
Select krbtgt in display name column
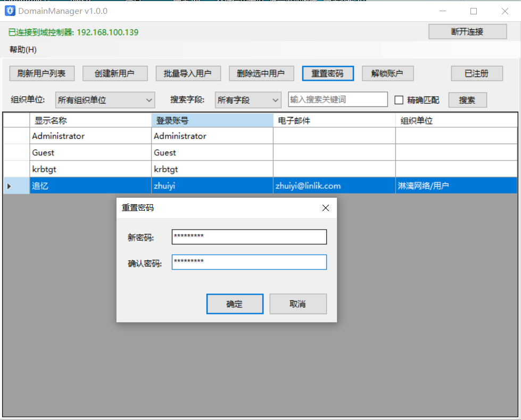(90, 169)
